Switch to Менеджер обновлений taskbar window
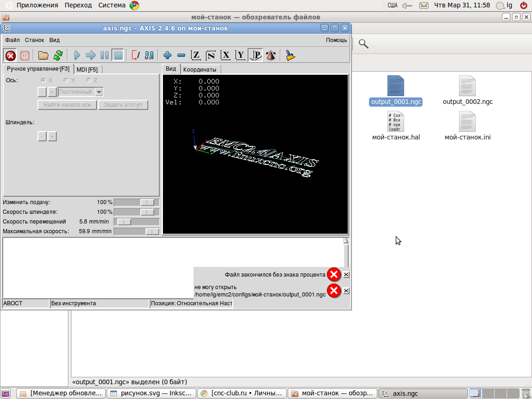The image size is (532, 399). 61,393
